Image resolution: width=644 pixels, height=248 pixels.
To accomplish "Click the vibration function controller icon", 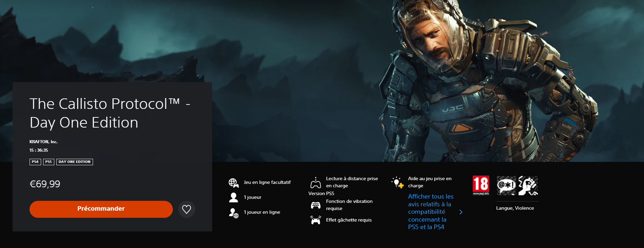I will coord(316,205).
